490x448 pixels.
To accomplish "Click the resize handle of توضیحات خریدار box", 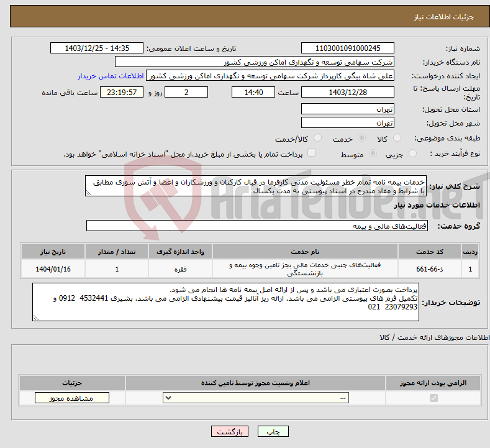I will 36,318.
